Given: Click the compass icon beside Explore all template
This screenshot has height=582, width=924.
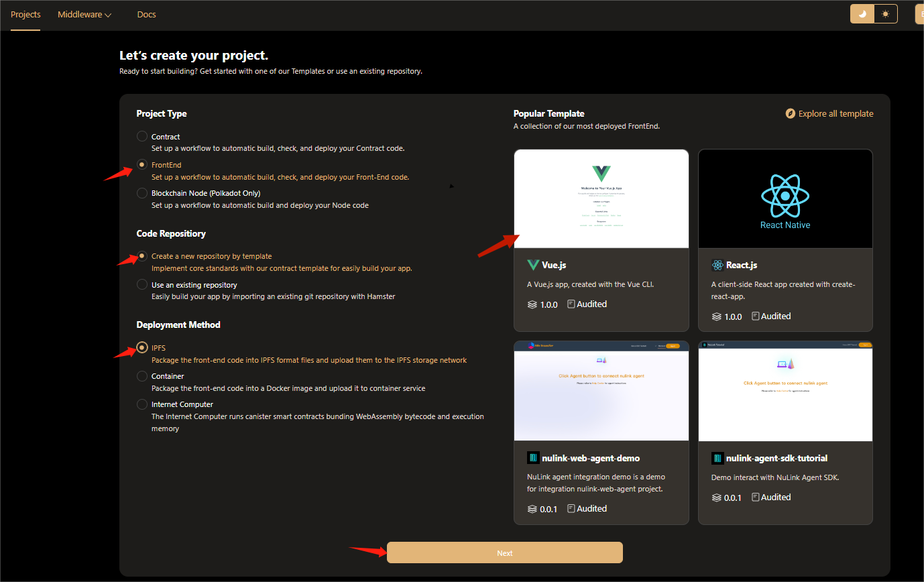Looking at the screenshot, I should point(791,113).
